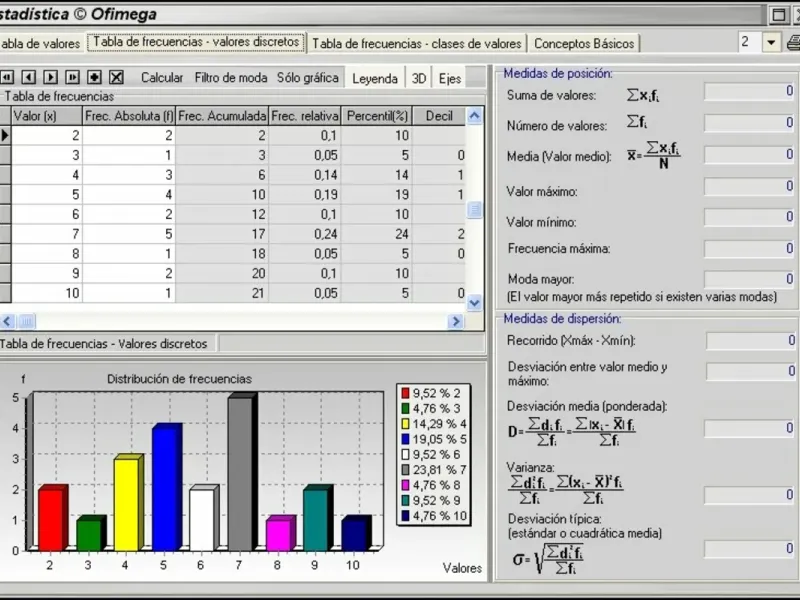Click magenta legend swatch for value 8
800x600 pixels.
click(x=406, y=485)
